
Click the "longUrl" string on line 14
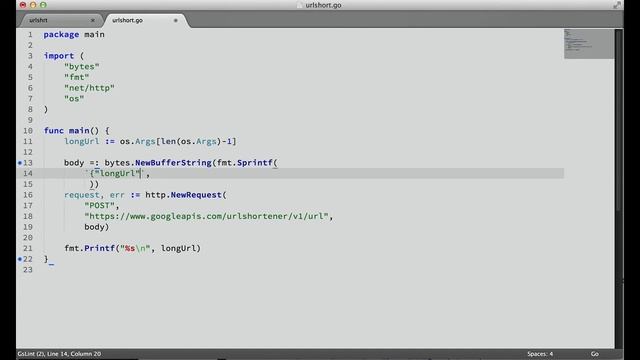click(118, 173)
